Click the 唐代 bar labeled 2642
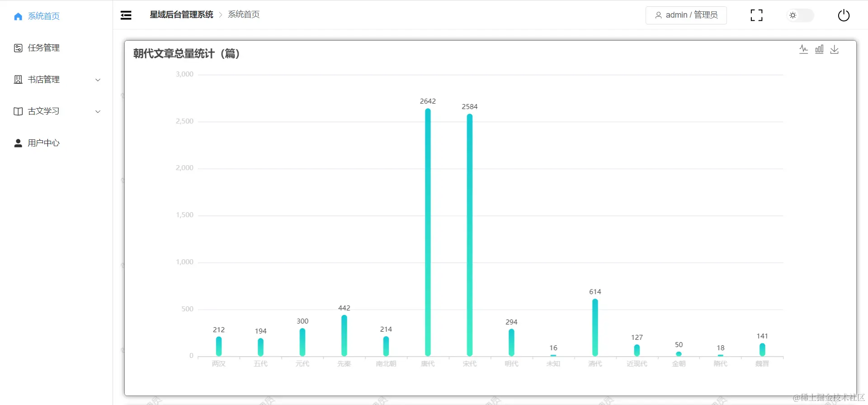The image size is (868, 405). point(428,232)
